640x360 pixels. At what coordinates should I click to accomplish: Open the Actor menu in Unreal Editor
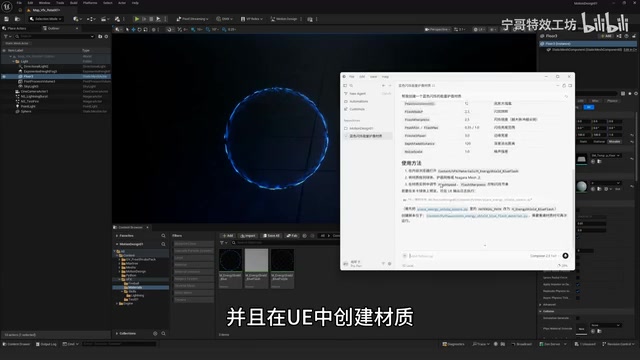pyautogui.click(x=122, y=3)
